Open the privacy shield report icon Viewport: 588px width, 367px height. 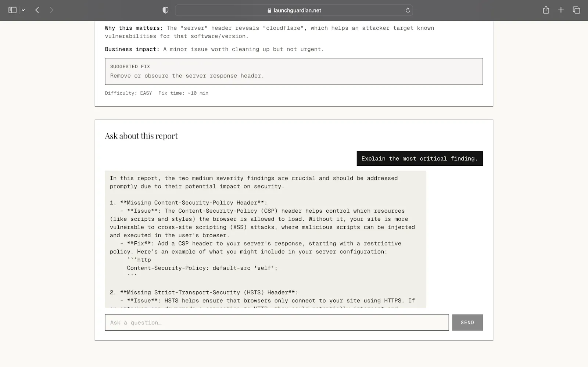[165, 10]
